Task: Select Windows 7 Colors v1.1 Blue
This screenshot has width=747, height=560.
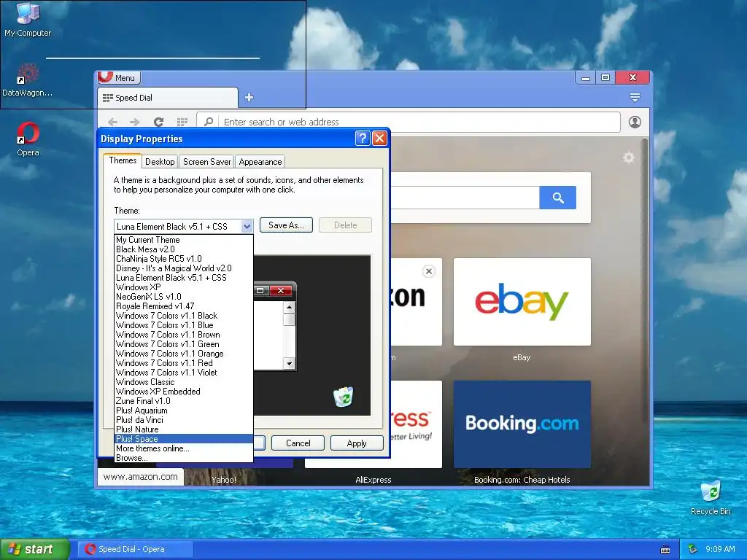Action: click(184, 325)
